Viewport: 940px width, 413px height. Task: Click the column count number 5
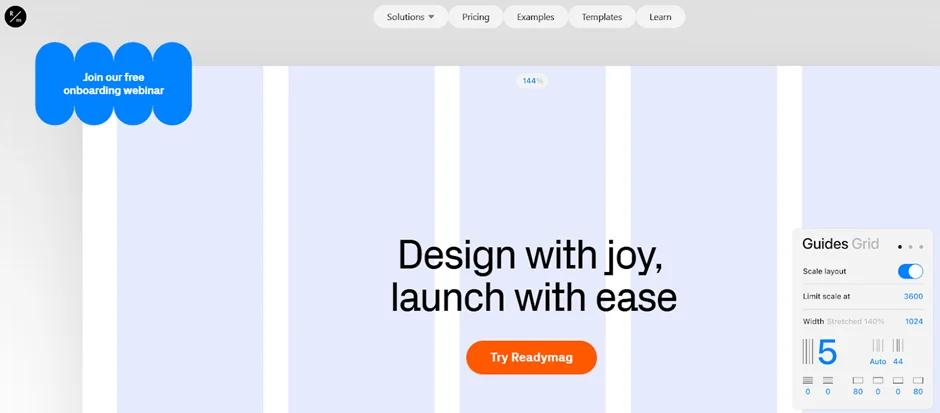[x=827, y=352]
